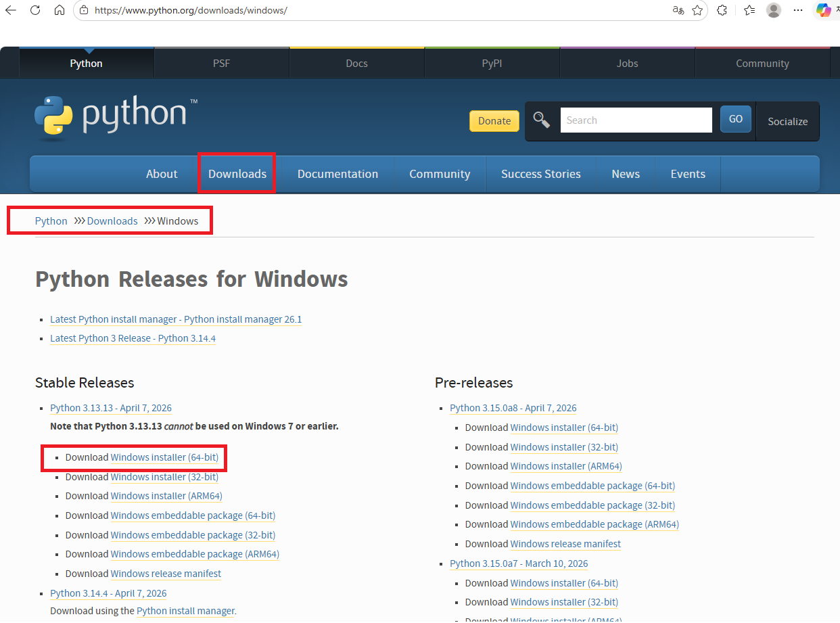
Task: Open the browser profile avatar
Action: tap(774, 10)
